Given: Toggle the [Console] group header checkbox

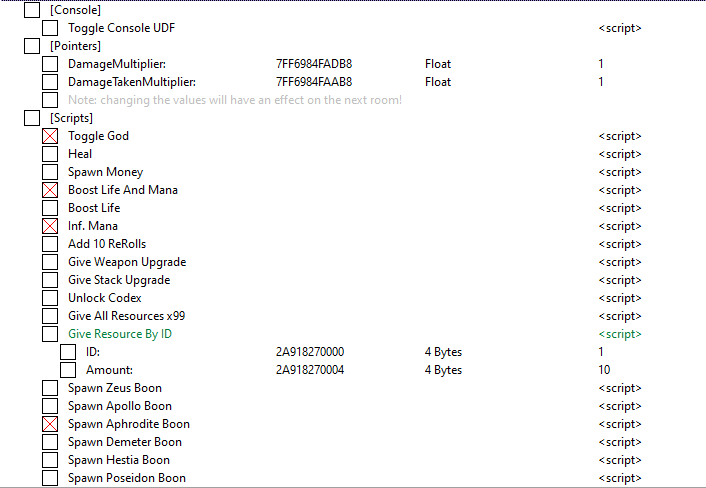Looking at the screenshot, I should pos(32,10).
